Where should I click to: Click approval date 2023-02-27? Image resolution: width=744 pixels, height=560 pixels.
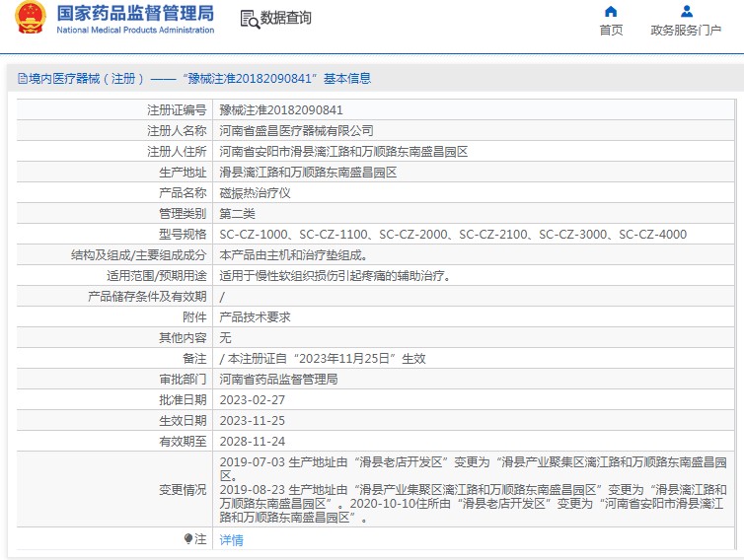[x=253, y=400]
